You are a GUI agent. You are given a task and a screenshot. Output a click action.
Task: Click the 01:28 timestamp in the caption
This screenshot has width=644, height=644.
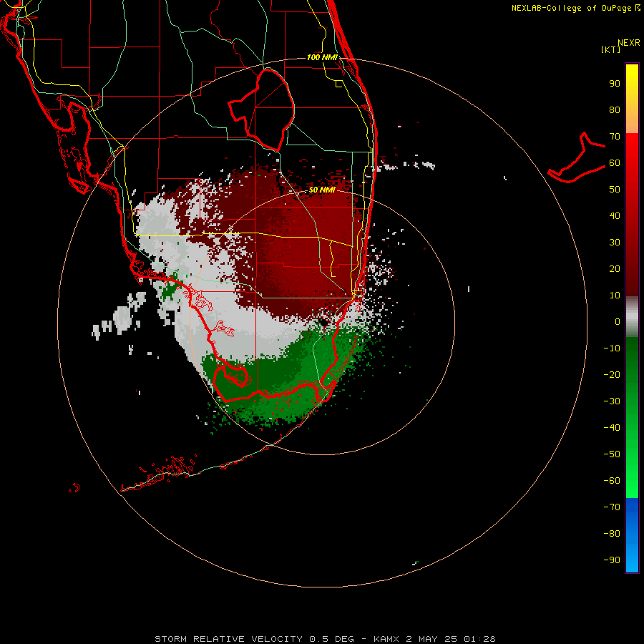(479, 639)
